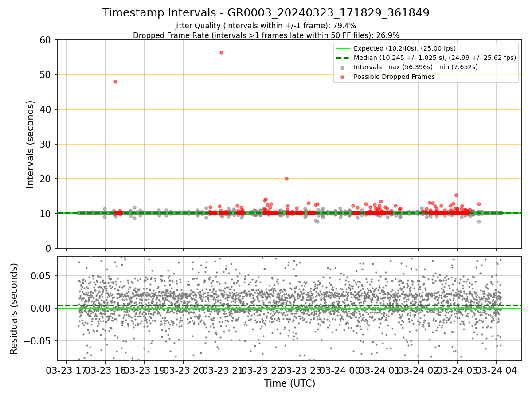Click the 'Jitter Quality' subtitle line showing 79.4%
Image resolution: width=532 pixels, height=399 pixels.
coord(266,26)
